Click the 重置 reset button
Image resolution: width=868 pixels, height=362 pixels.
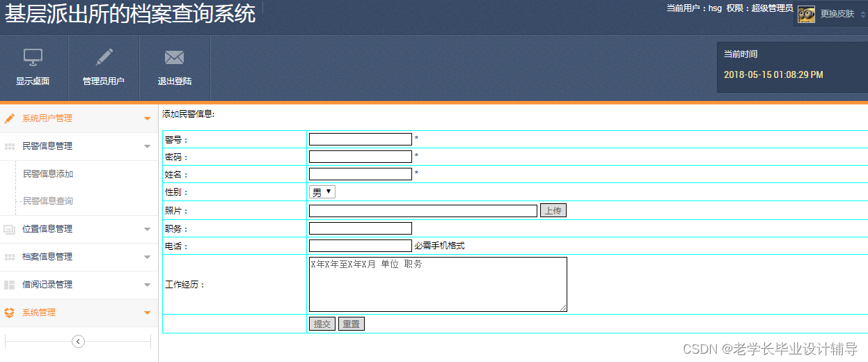[x=352, y=324]
